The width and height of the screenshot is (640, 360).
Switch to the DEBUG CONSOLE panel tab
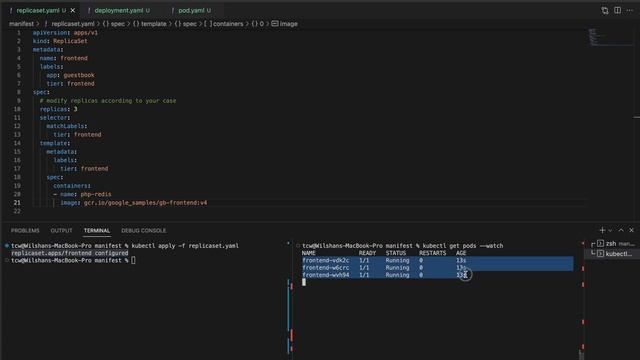144,231
